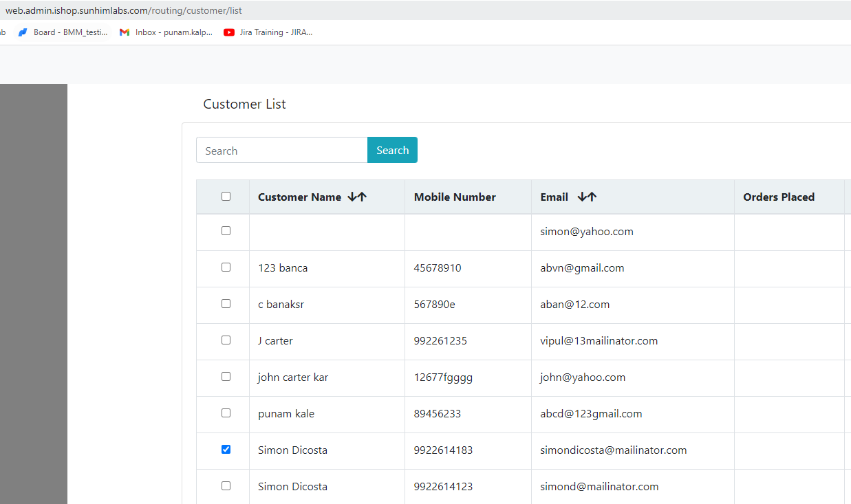Screen dimensions: 851x504
Task: Sort by Customer Name arrows icon
Action: [x=357, y=197]
